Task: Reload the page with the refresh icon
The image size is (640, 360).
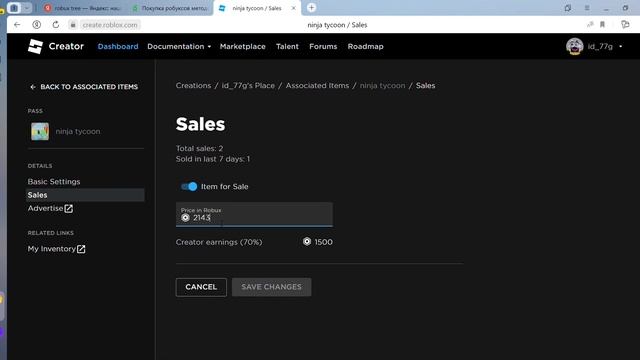Action: click(x=56, y=25)
